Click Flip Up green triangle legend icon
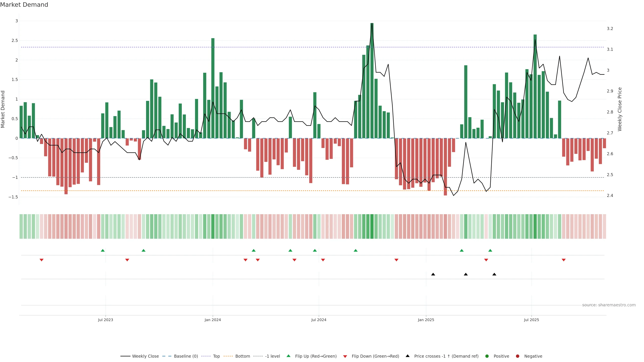Screen dimensions: 644x362 (x=288, y=356)
